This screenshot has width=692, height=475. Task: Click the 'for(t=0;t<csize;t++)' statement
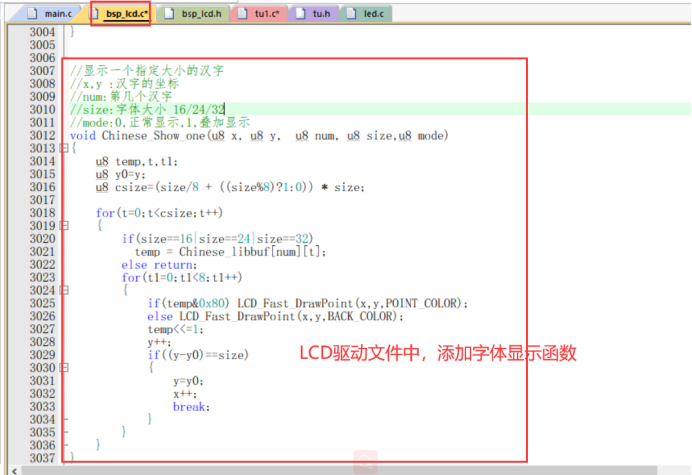[159, 213]
